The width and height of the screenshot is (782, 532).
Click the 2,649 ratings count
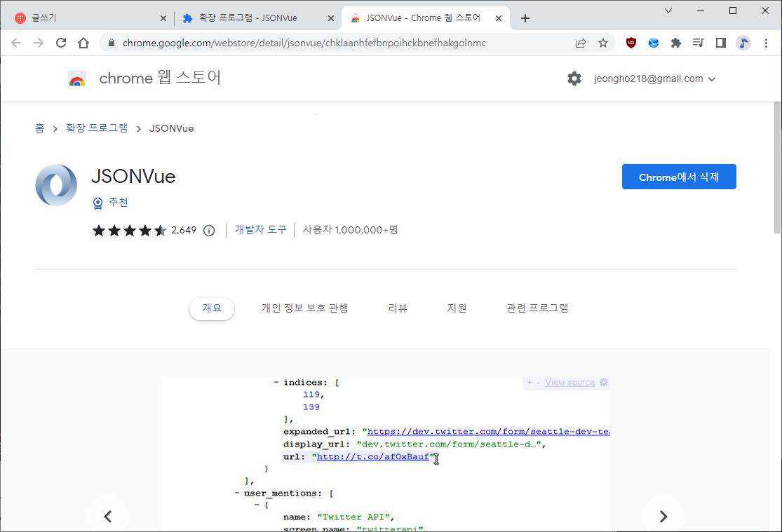(184, 231)
